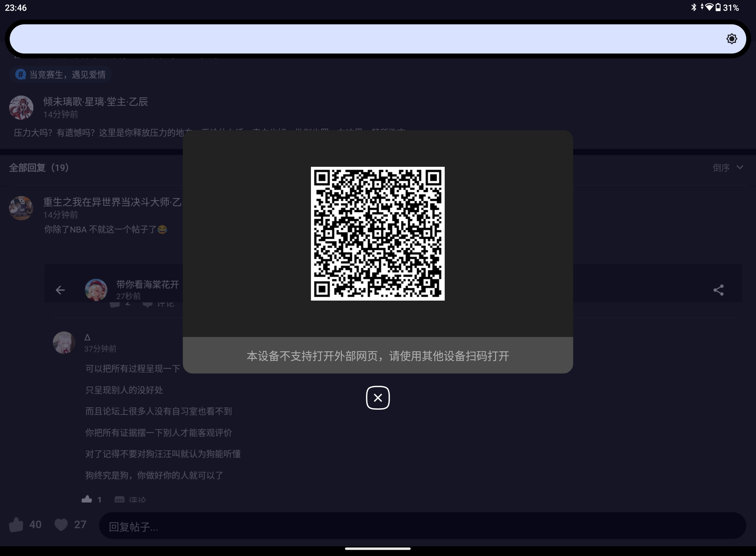Screen dimensions: 756x556
Task: Expand the 倒序 sort dropdown
Action: [728, 168]
